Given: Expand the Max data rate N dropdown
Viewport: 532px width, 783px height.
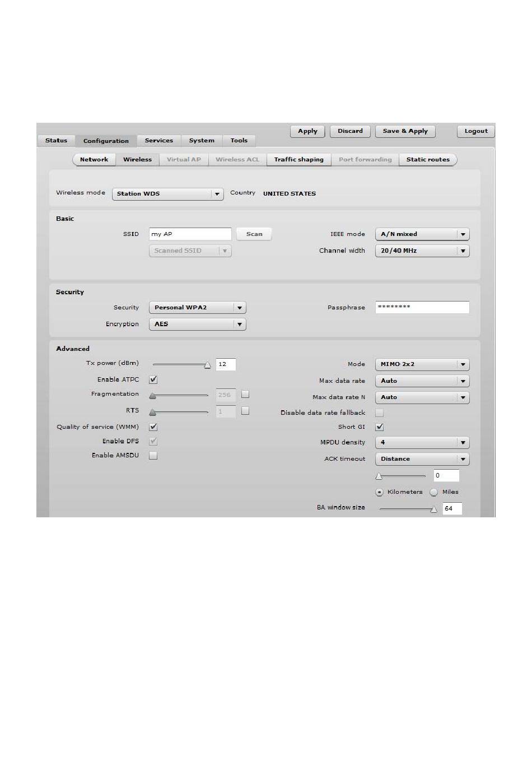Looking at the screenshot, I should [x=422, y=397].
